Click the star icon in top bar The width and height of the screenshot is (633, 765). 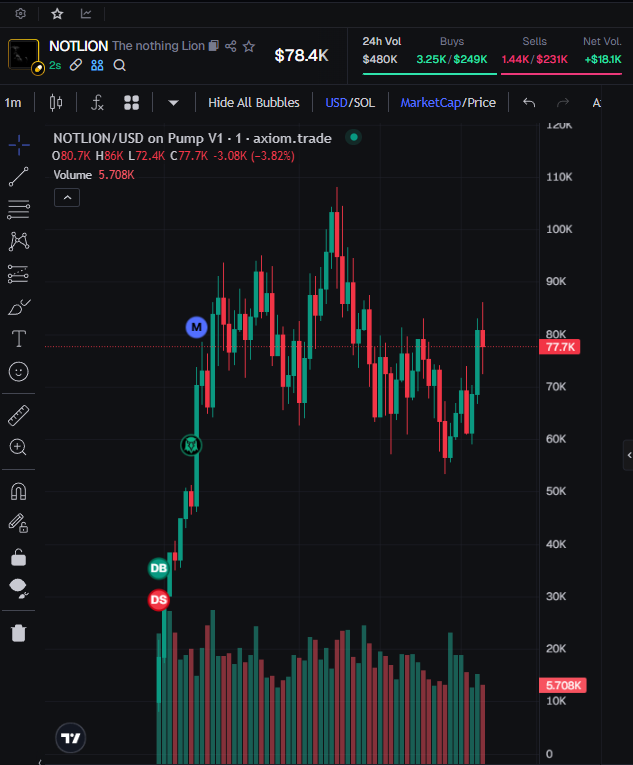tap(57, 14)
